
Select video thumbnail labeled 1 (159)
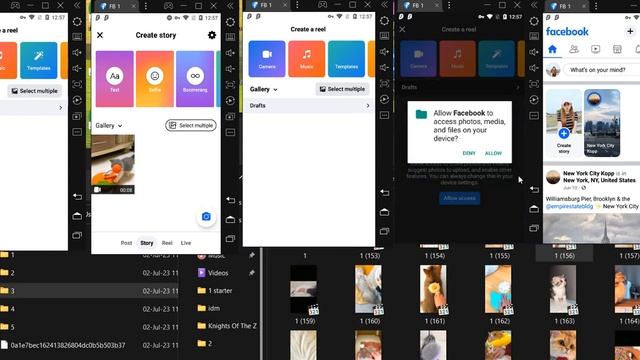(304, 290)
